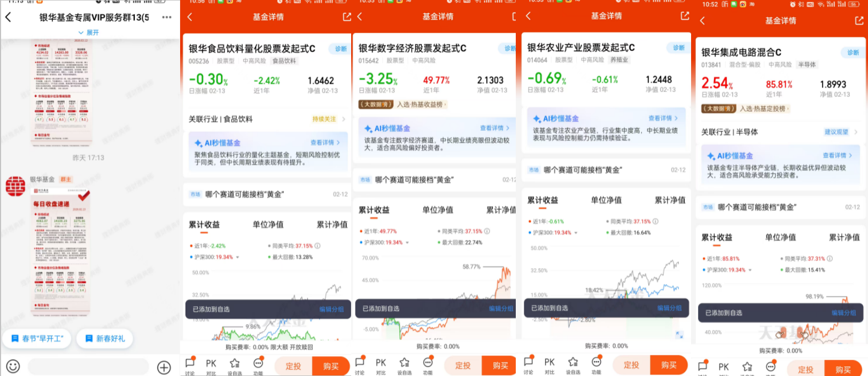Open the 沪深300 dropdown on the 数字经济 fund

384,242
